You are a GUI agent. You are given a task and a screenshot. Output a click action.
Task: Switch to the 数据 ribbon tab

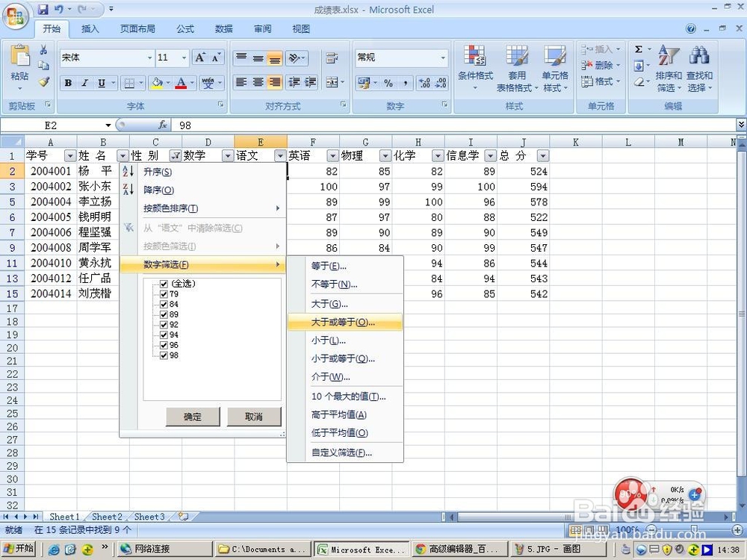(223, 28)
